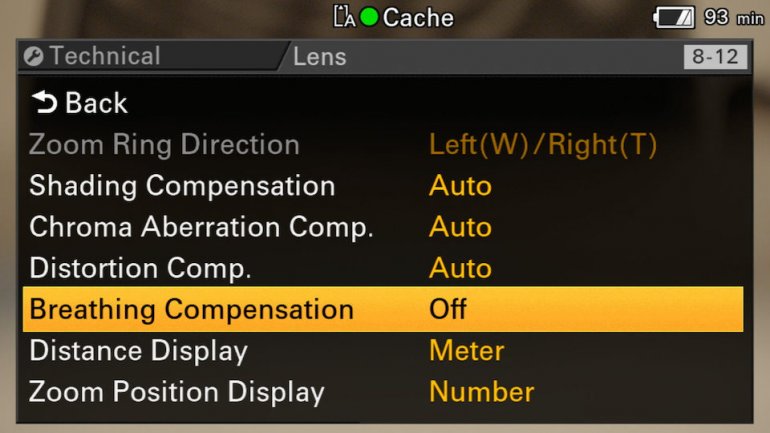Select the Shading Compensation menu item

click(182, 186)
